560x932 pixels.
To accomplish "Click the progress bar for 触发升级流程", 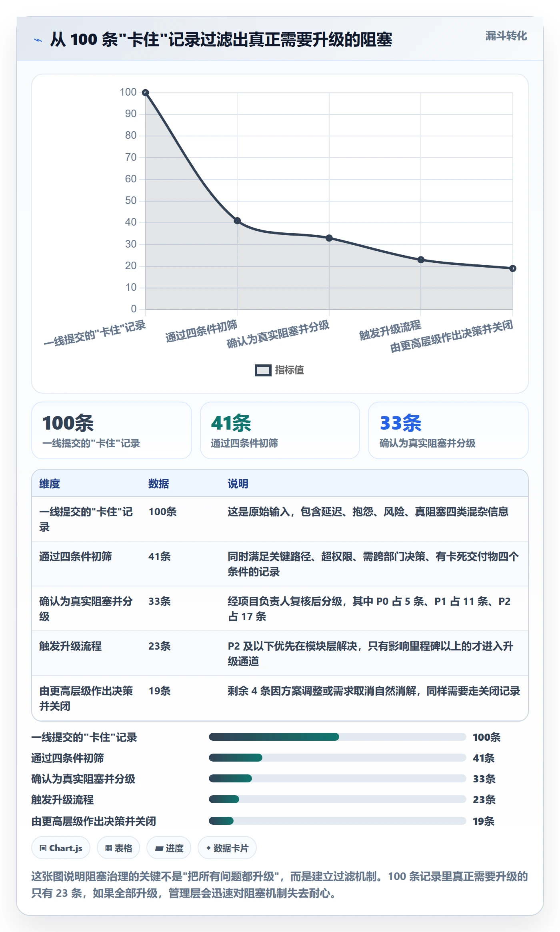I will (337, 799).
